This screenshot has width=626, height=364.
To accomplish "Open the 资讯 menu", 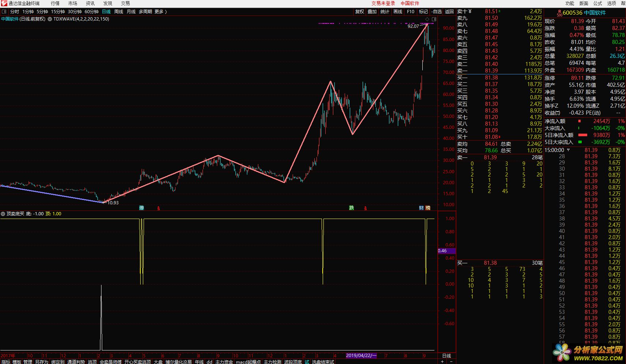I will point(90,3).
